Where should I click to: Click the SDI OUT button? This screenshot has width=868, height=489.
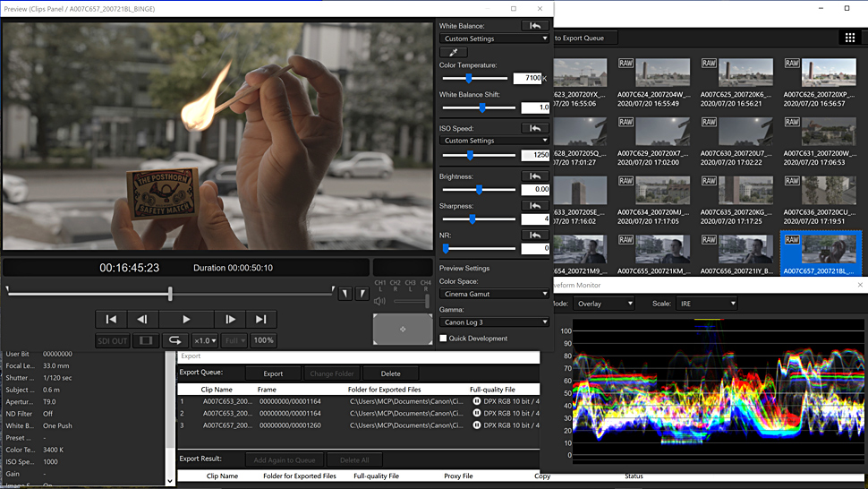point(113,340)
